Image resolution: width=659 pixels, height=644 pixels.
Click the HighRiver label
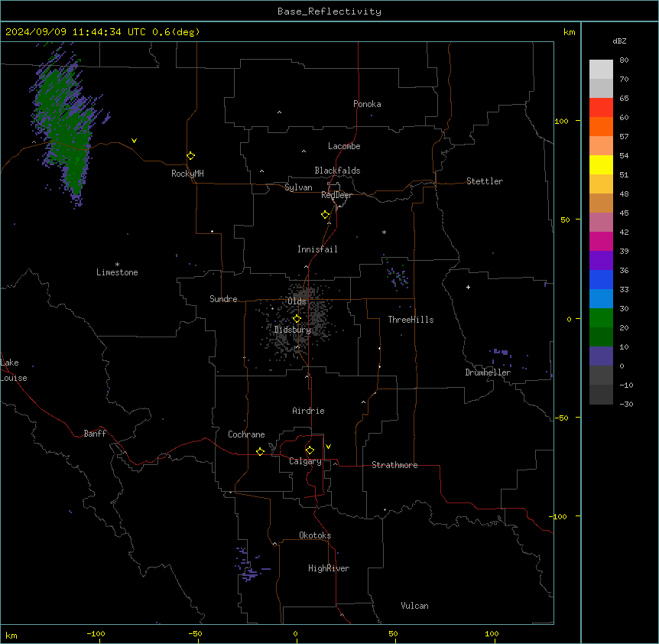329,568
